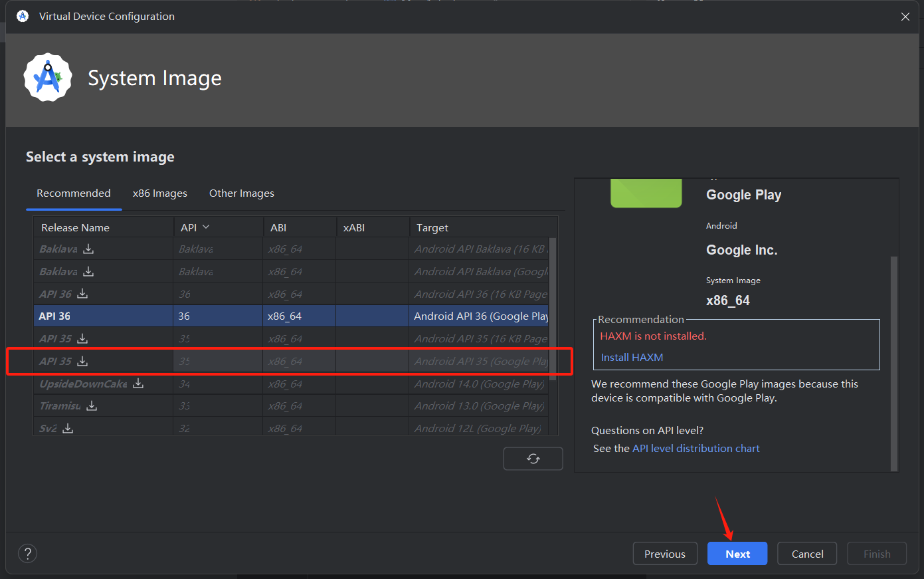Screen dimensions: 924x579
Task: Click the ABI column header
Action: (300, 227)
